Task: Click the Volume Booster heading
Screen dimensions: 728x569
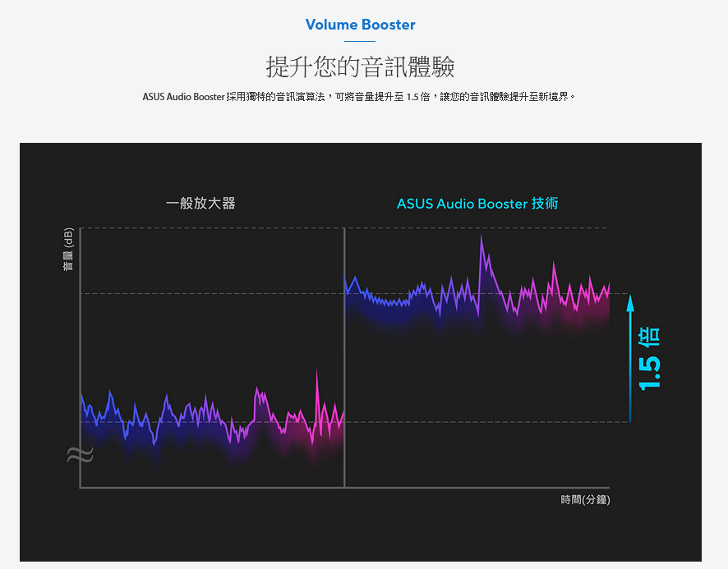Action: 360,25
